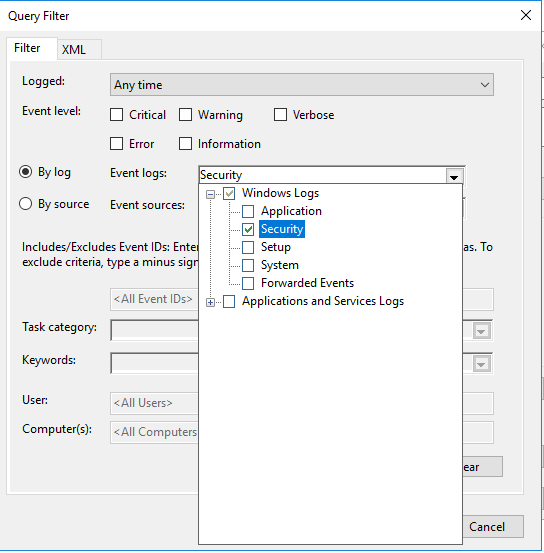Select the Application tree item label

pos(291,211)
